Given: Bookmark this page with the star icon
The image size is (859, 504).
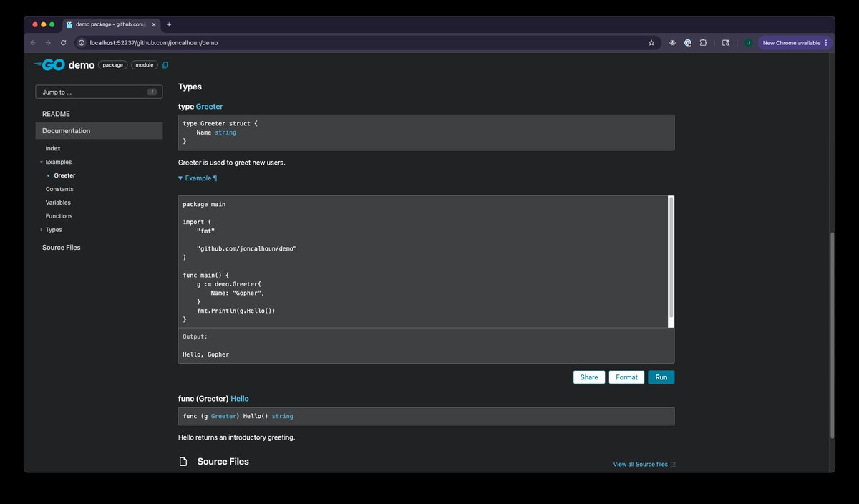Looking at the screenshot, I should (x=651, y=43).
